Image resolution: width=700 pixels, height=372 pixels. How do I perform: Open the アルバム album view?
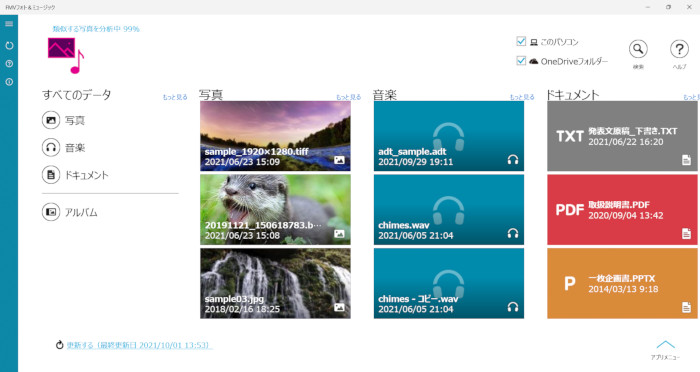click(x=70, y=212)
